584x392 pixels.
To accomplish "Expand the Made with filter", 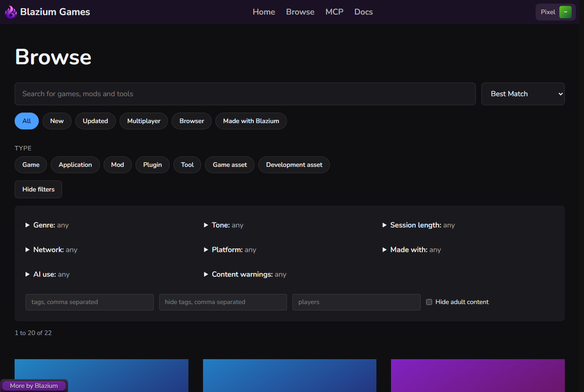I will (412, 250).
